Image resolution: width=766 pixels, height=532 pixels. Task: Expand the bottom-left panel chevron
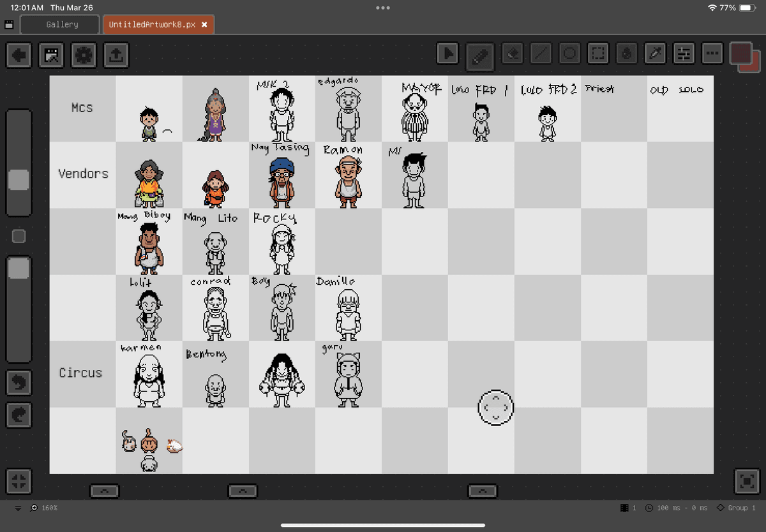105,491
